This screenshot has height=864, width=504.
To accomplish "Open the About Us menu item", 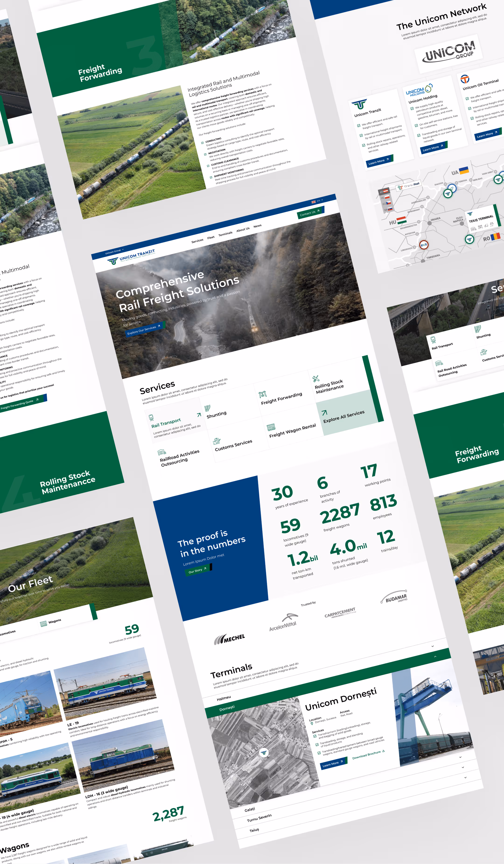I will [x=243, y=229].
